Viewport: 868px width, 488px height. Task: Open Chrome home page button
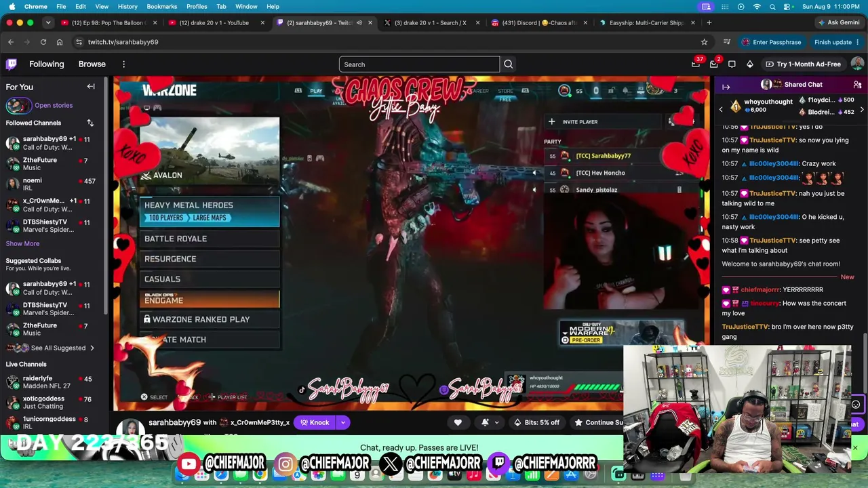(60, 42)
